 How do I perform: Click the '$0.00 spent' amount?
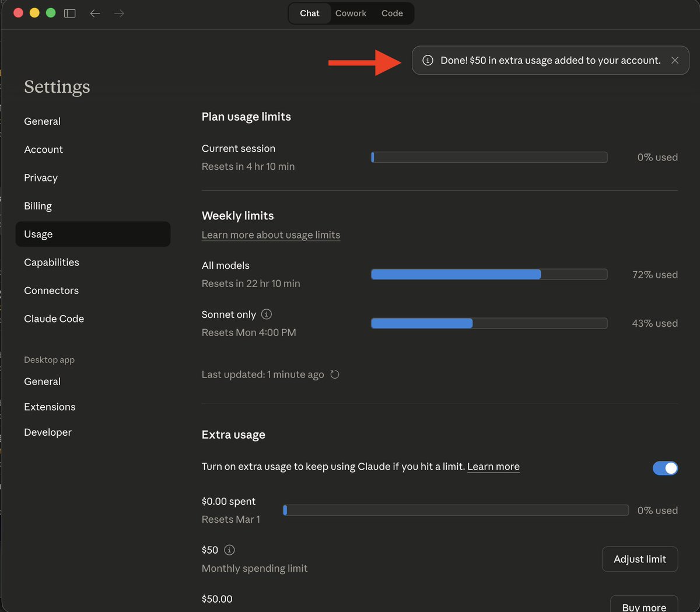coord(229,501)
